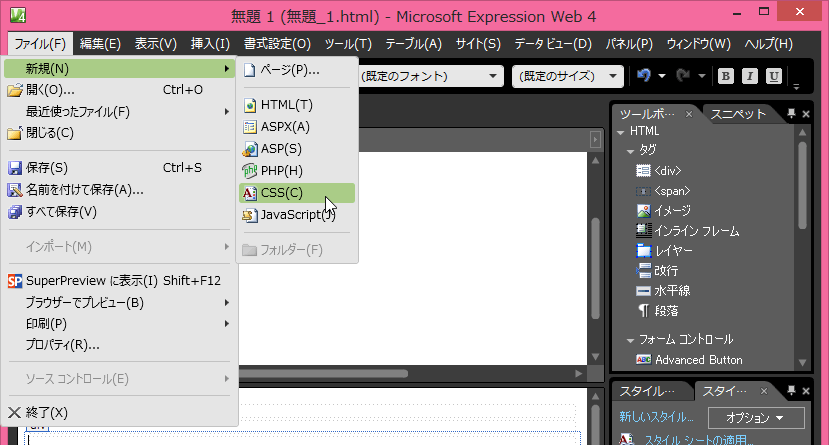Click the 新しいスタイル... link
This screenshot has width=829, height=445.
[x=656, y=417]
